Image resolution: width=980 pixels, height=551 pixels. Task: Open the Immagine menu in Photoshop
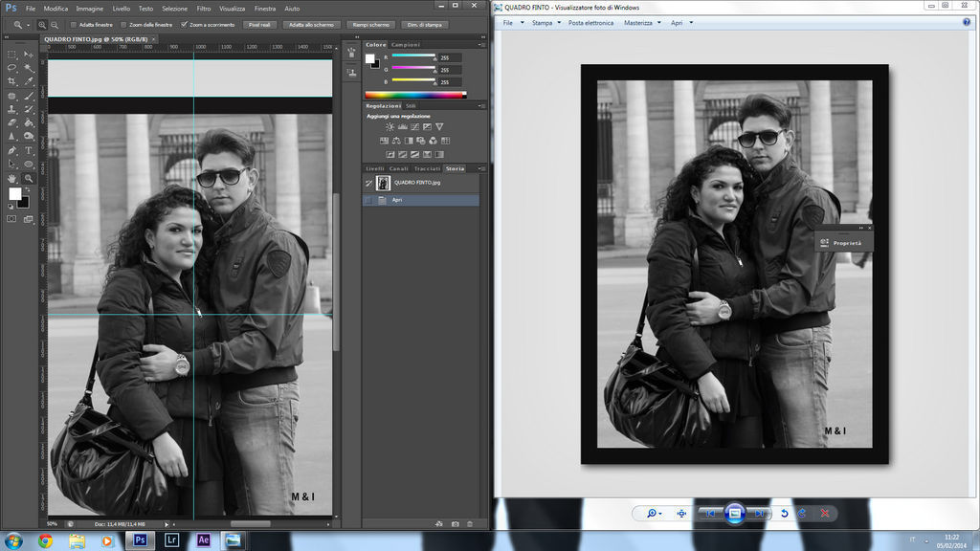[89, 9]
